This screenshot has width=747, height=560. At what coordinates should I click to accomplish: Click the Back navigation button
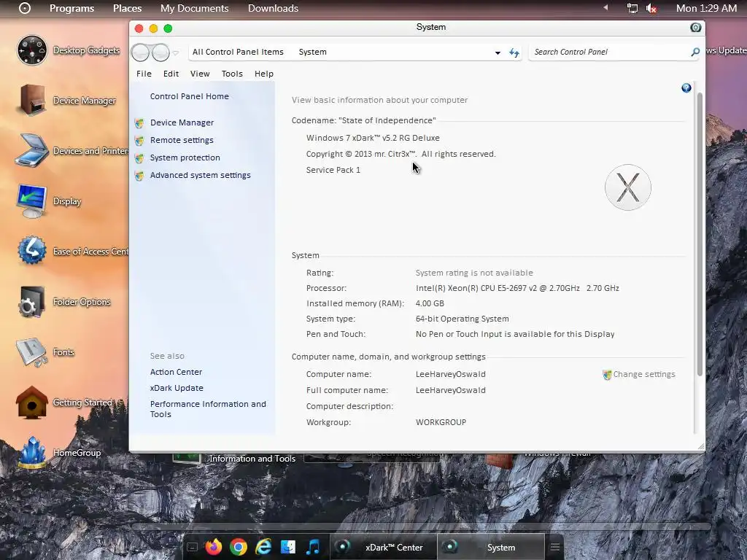coord(141,52)
